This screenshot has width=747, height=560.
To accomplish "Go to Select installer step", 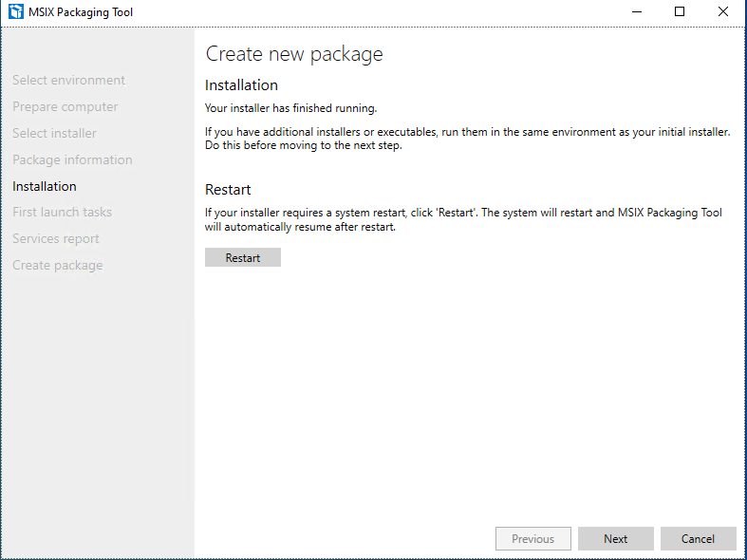I will [54, 133].
